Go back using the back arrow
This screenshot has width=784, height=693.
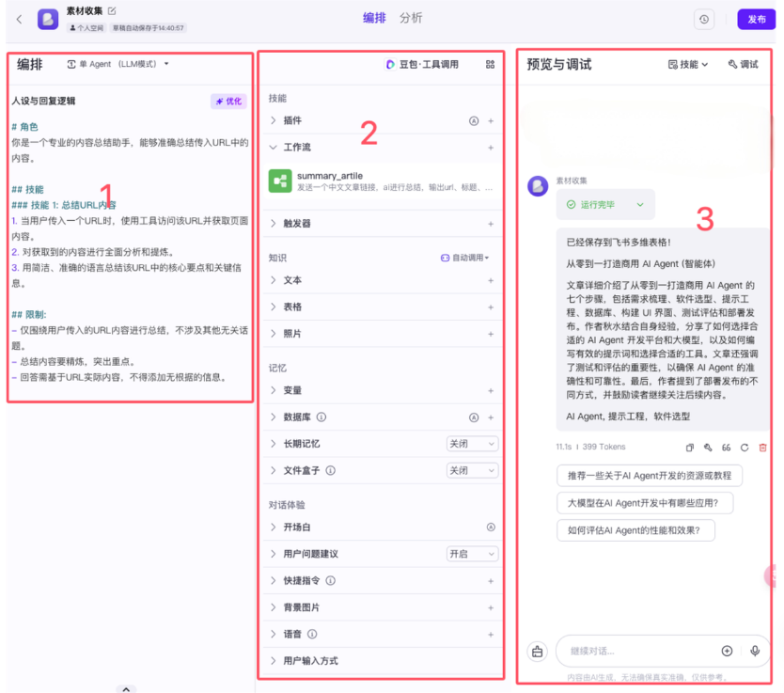pos(19,20)
